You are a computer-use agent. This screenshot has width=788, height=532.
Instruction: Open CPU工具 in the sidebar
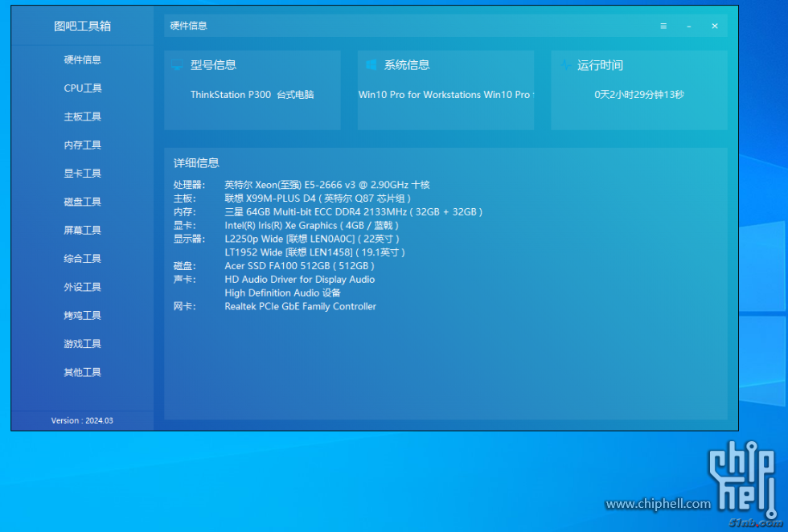click(x=82, y=88)
